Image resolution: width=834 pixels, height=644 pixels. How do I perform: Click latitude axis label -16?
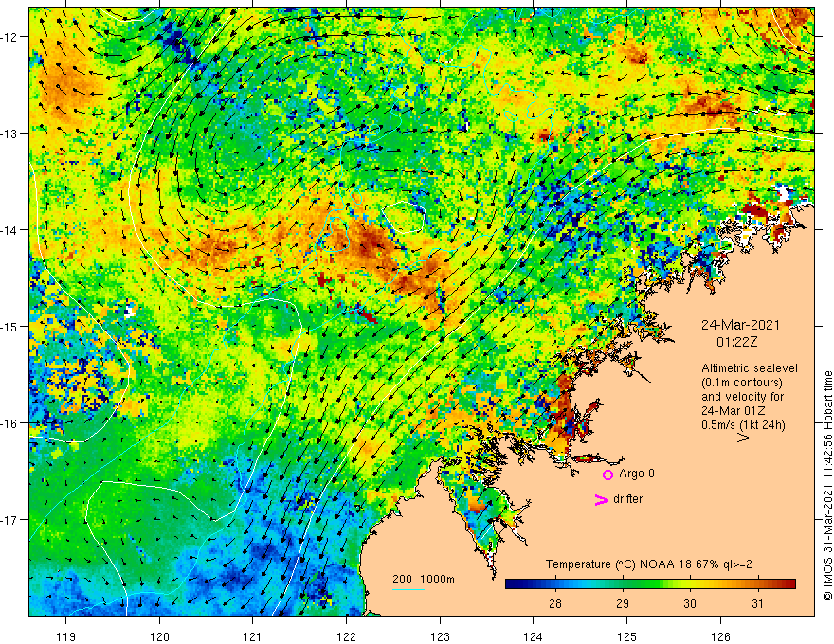[9, 423]
